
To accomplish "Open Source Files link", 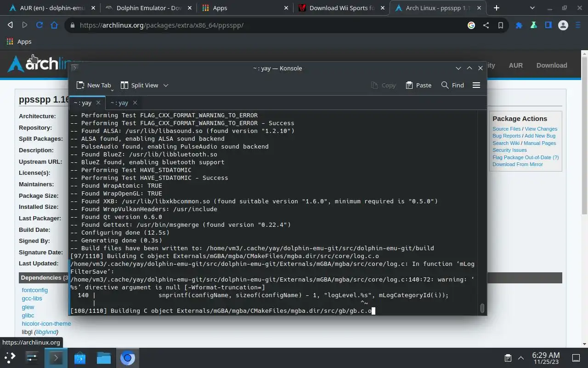I will pos(506,129).
